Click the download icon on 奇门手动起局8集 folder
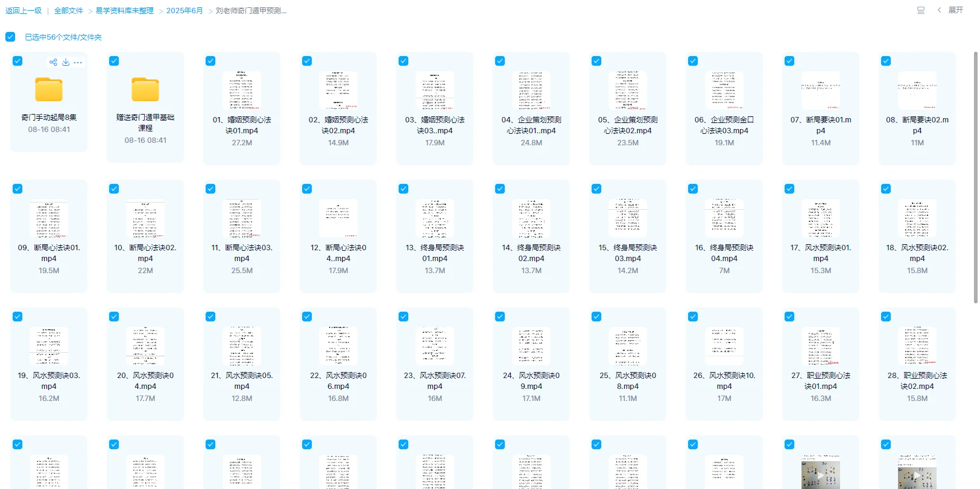The width and height of the screenshot is (980, 489). 66,62
